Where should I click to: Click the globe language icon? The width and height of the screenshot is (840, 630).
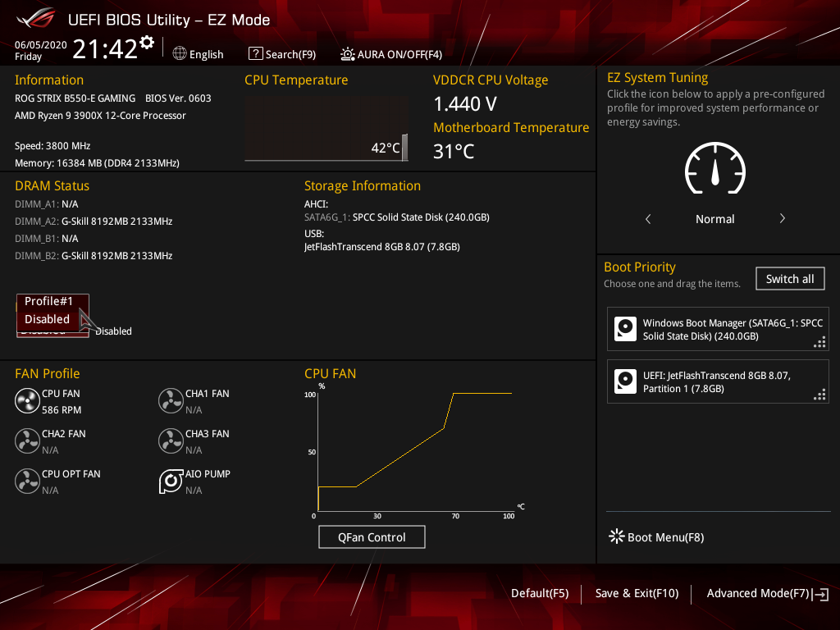click(180, 53)
